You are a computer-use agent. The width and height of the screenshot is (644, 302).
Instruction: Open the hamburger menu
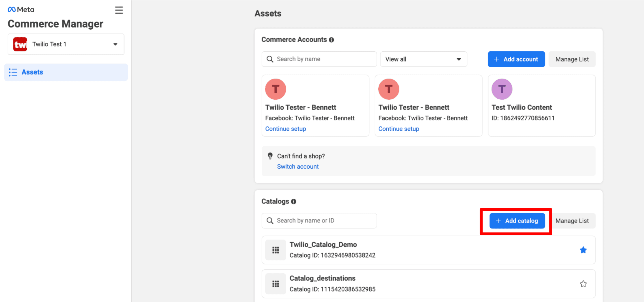tap(119, 10)
